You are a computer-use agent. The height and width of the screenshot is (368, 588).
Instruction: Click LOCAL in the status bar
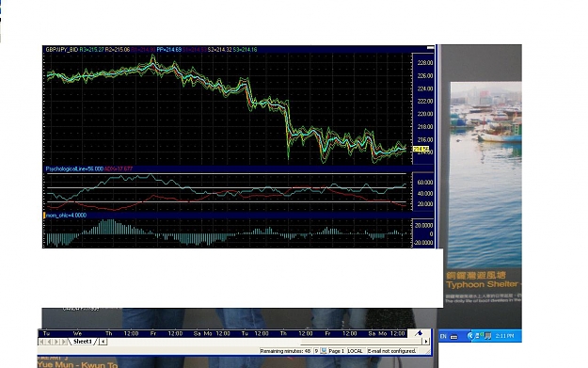[355, 351]
